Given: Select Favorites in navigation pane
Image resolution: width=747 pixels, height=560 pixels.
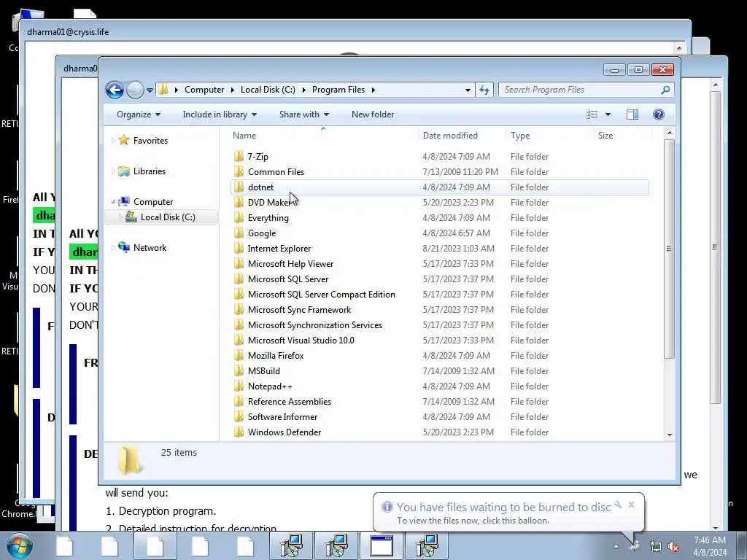Looking at the screenshot, I should click(150, 141).
